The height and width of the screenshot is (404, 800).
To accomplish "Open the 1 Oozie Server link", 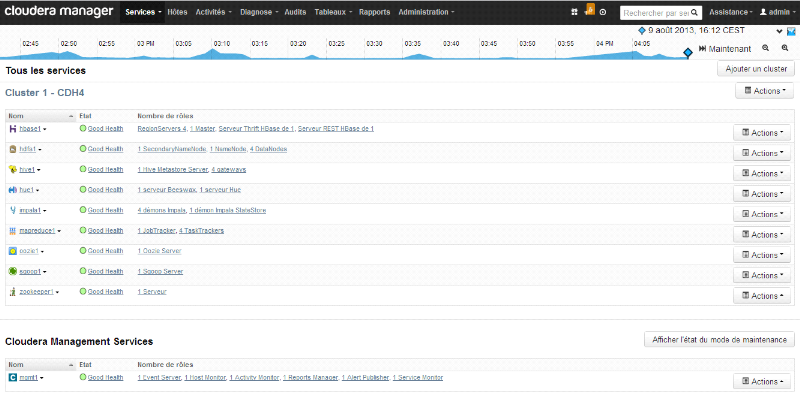I will pyautogui.click(x=159, y=251).
